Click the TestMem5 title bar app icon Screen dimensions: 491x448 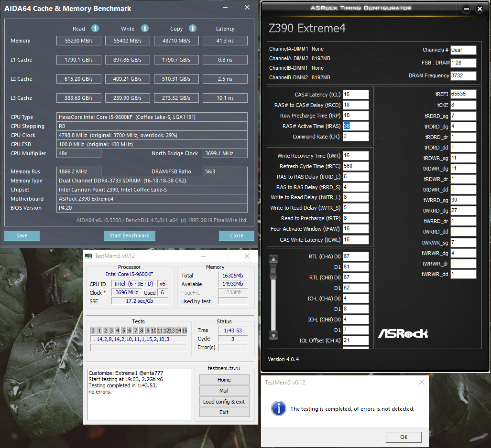click(x=88, y=256)
